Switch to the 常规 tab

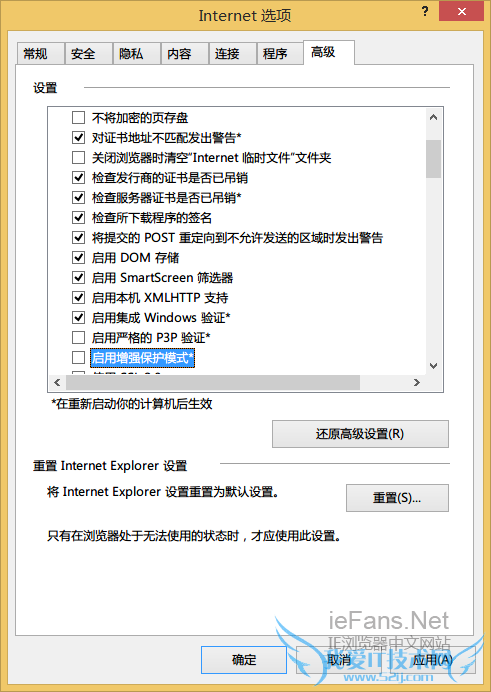click(41, 54)
